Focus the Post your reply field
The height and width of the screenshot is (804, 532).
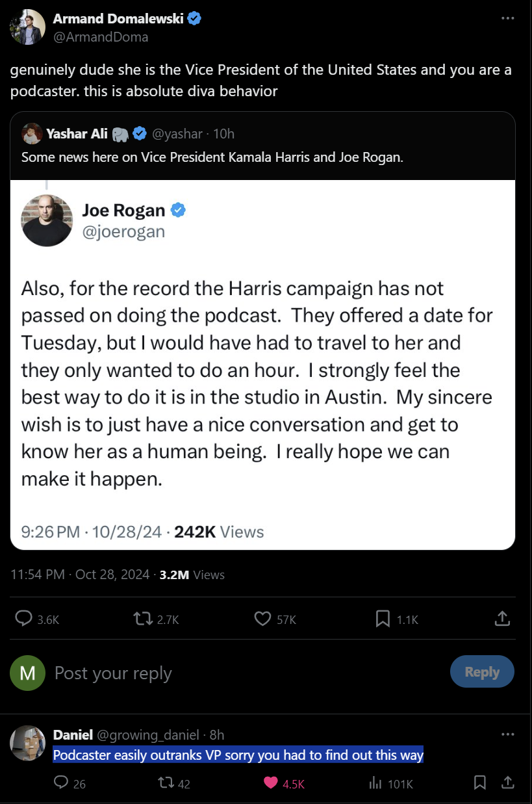(x=247, y=673)
